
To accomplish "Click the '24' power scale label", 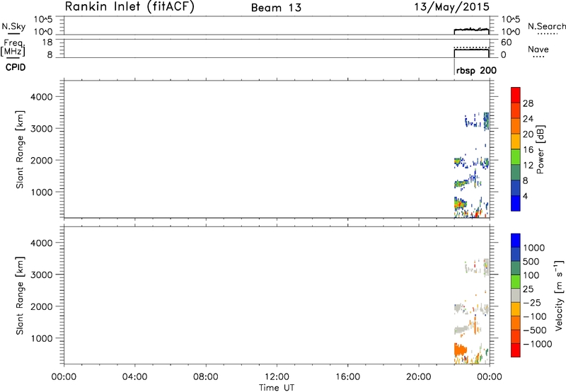I will 528,119.
